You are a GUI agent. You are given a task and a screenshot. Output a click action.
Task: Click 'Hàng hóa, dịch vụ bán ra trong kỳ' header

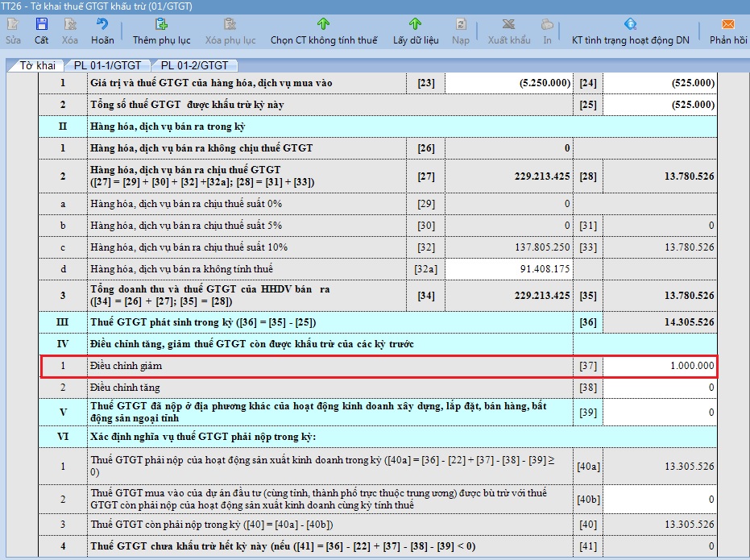168,127
